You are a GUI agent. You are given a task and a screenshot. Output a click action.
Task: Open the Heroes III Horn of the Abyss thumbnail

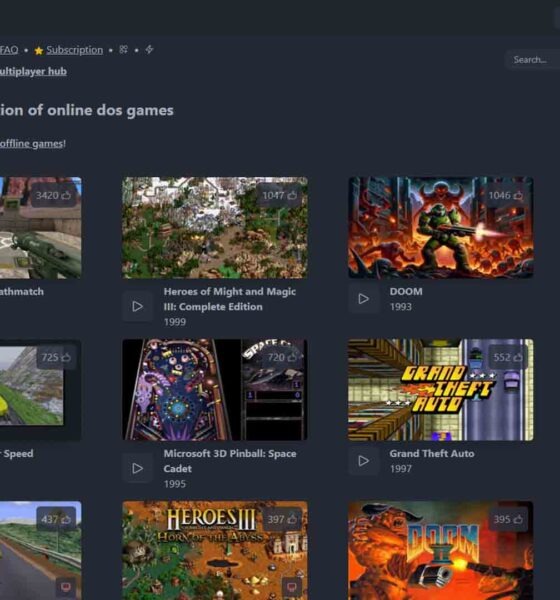[x=215, y=550]
